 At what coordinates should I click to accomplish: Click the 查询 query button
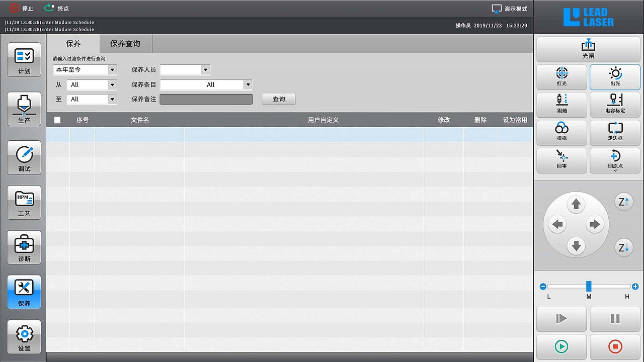point(279,99)
